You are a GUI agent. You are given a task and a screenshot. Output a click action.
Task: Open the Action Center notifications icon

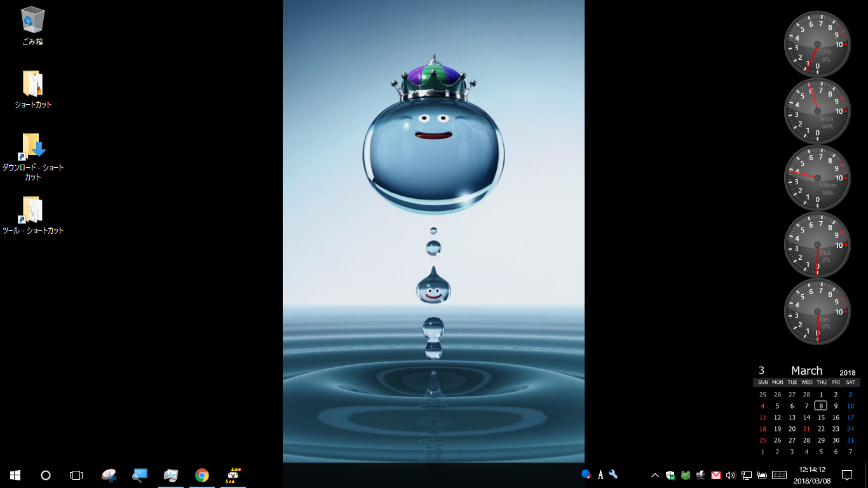pyautogui.click(x=847, y=475)
